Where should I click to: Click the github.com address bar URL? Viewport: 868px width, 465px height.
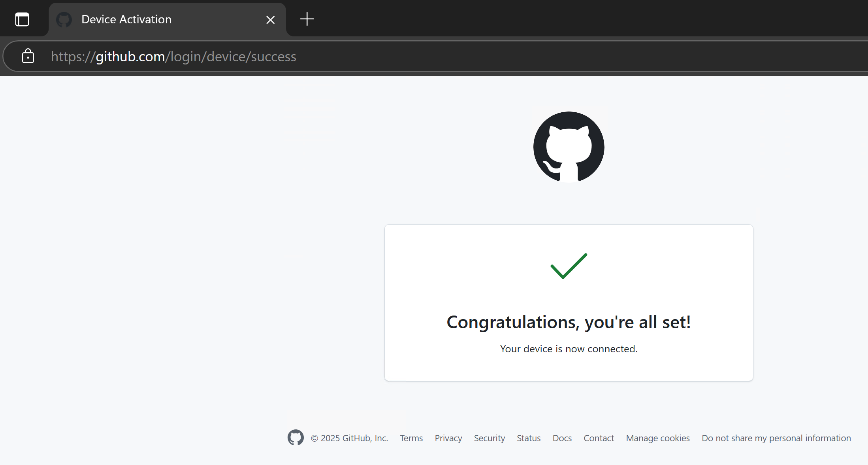[x=174, y=57]
